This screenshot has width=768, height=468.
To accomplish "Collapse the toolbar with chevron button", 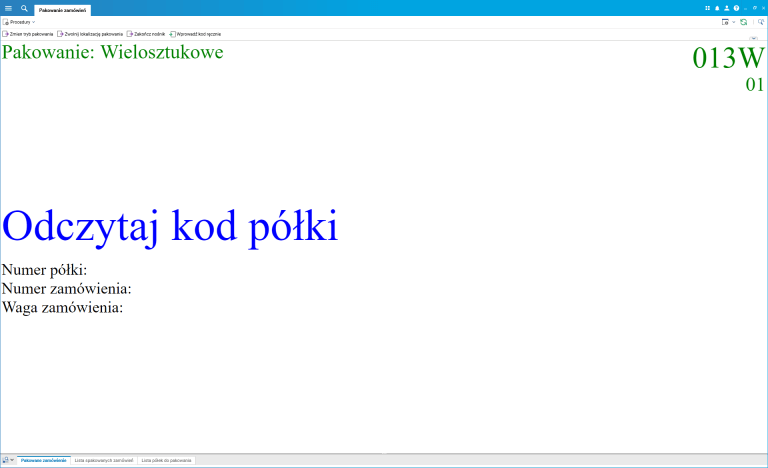I will coord(754,38).
